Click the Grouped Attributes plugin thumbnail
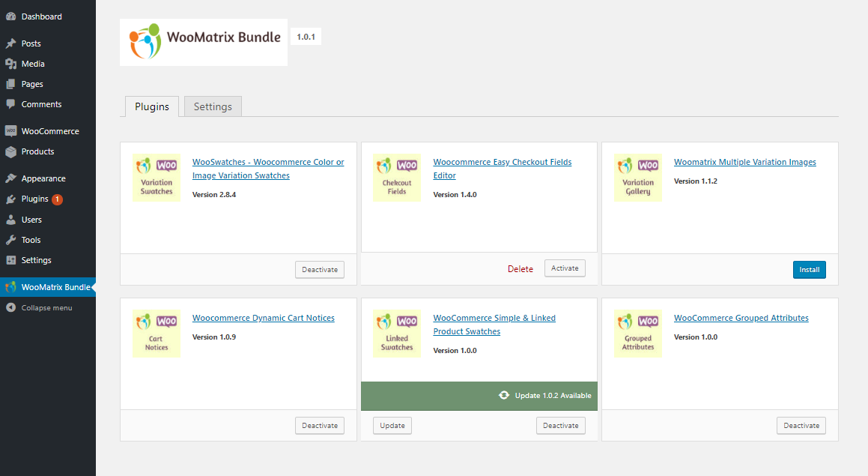 pyautogui.click(x=638, y=334)
